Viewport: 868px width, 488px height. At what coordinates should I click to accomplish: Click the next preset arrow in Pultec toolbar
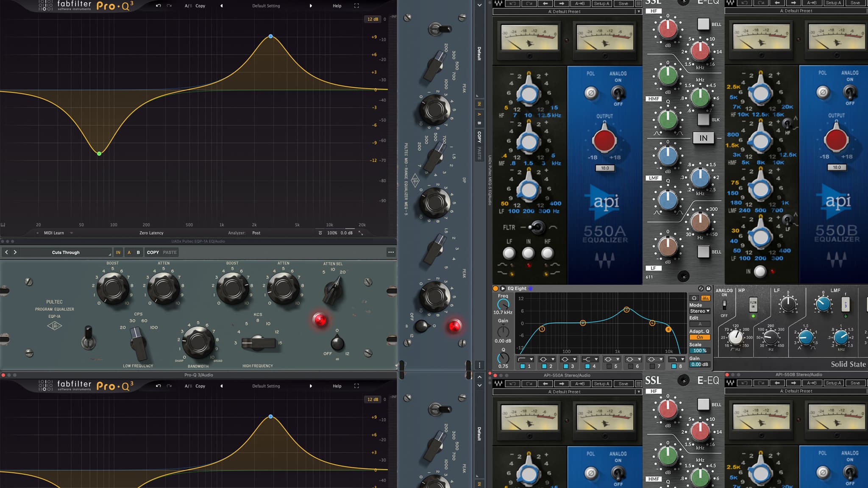[15, 252]
